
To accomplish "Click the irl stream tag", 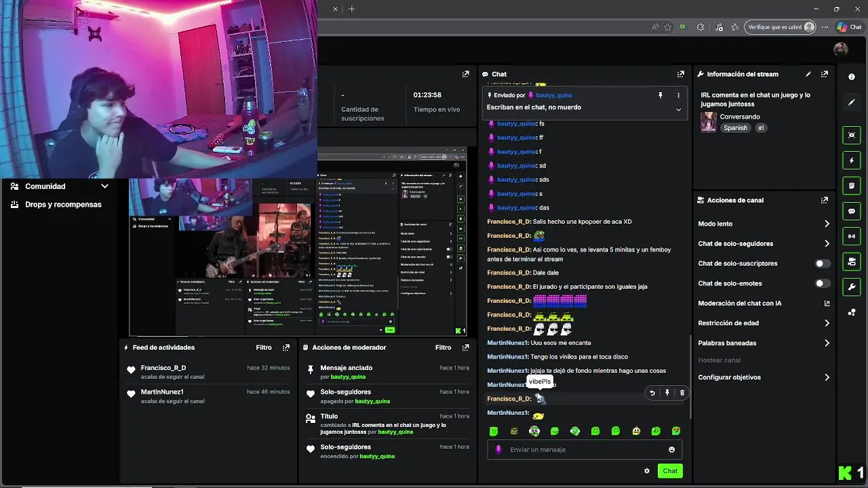I will [x=761, y=128].
